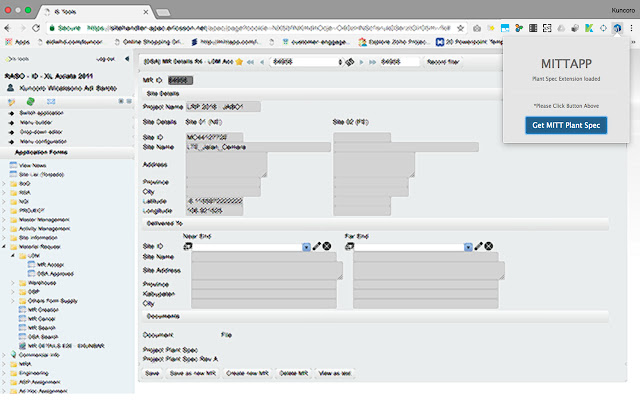The height and width of the screenshot is (400, 640).
Task: Click the user avatar icon beside the username
Action: point(11,88)
